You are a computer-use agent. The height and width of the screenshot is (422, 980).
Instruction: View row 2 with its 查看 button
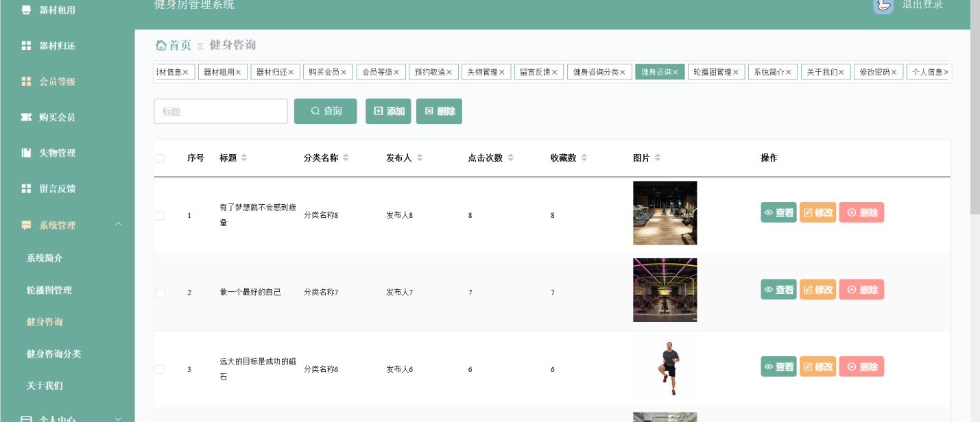tap(778, 289)
